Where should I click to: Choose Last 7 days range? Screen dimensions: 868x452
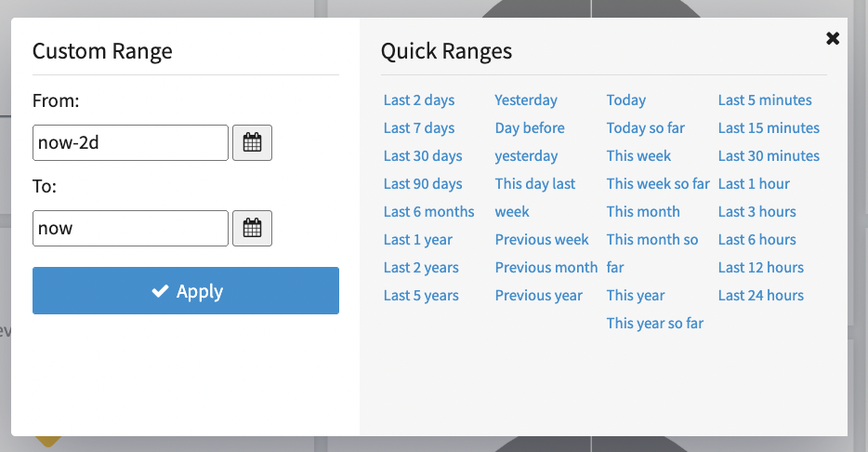[x=419, y=128]
